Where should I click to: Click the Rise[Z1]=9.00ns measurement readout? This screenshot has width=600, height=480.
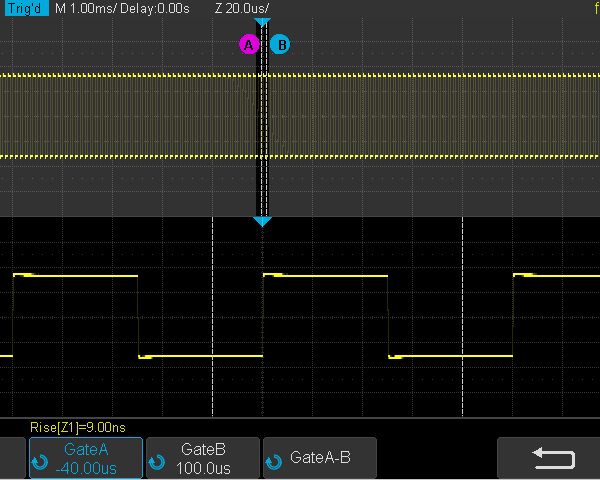click(77, 427)
